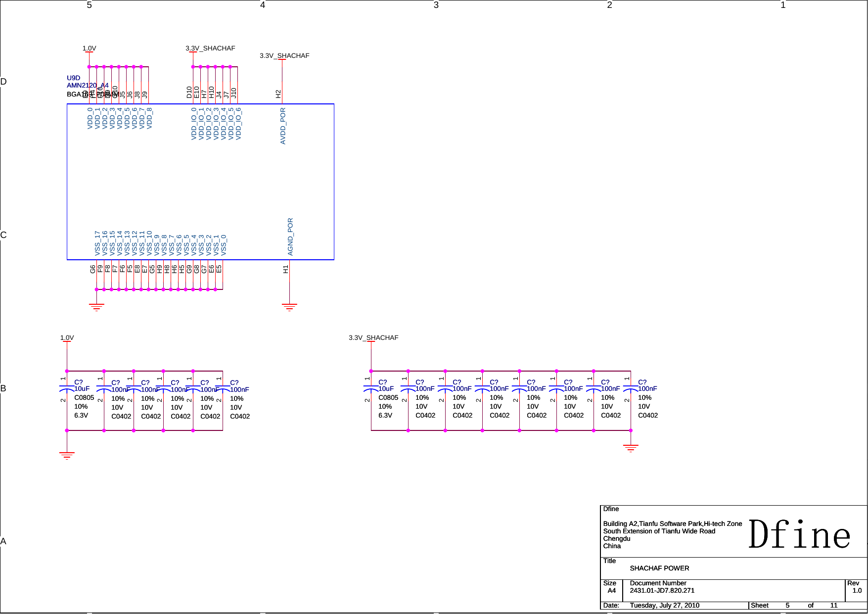Image resolution: width=868 pixels, height=614 pixels.
Task: Select the 3.3V_SHACHAF label above the VDD_IO pins
Action: point(210,48)
